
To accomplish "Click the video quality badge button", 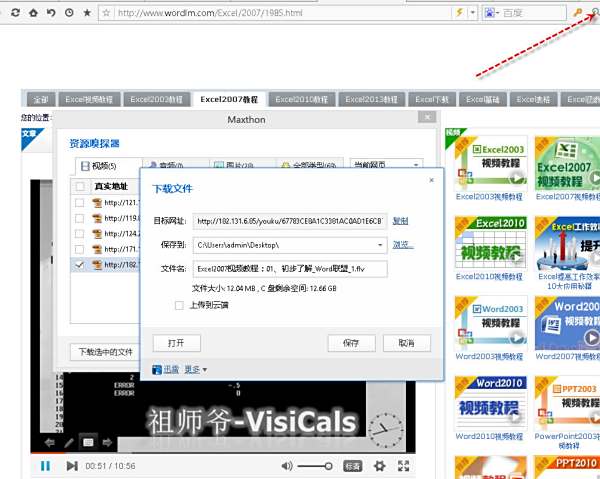I will [x=353, y=466].
